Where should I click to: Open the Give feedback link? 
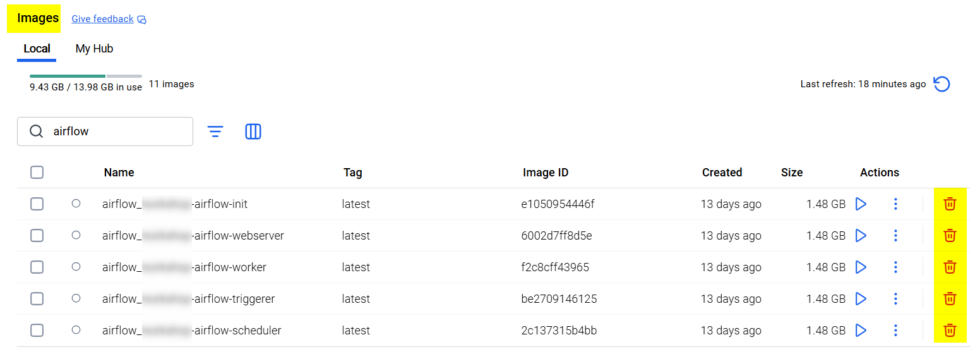(102, 19)
